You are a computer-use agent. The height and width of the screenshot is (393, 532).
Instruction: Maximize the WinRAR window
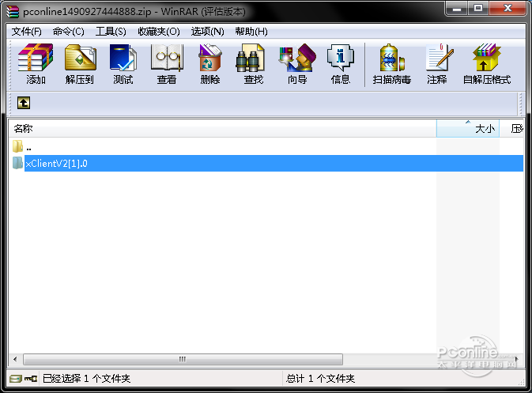(x=478, y=8)
